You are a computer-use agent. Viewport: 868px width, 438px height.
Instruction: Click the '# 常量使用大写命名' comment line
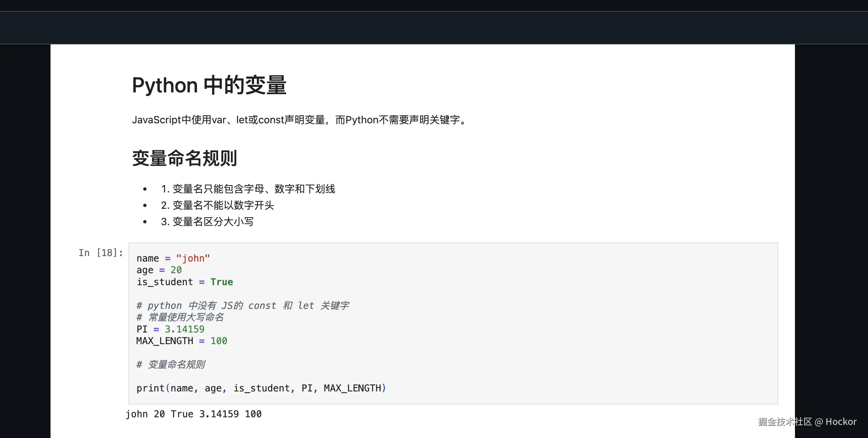pyautogui.click(x=180, y=317)
